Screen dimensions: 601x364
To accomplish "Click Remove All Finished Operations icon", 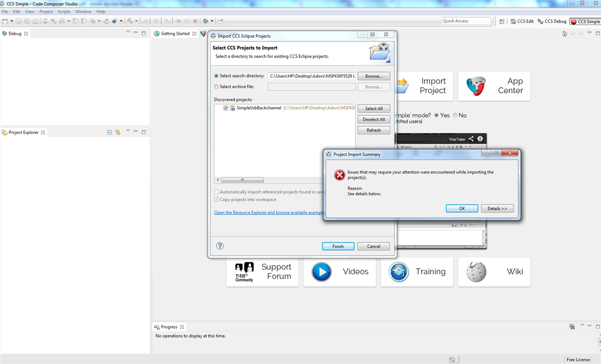I will pos(572,326).
